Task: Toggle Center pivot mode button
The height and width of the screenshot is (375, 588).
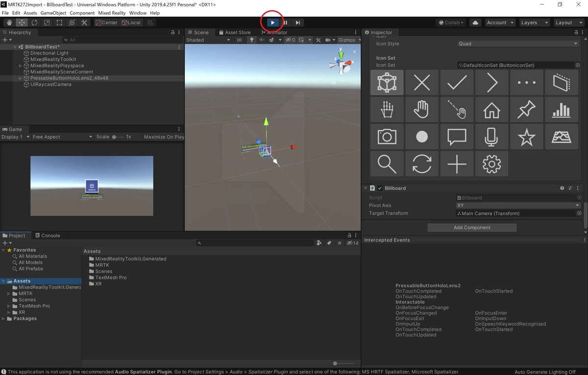Action: pyautogui.click(x=107, y=23)
